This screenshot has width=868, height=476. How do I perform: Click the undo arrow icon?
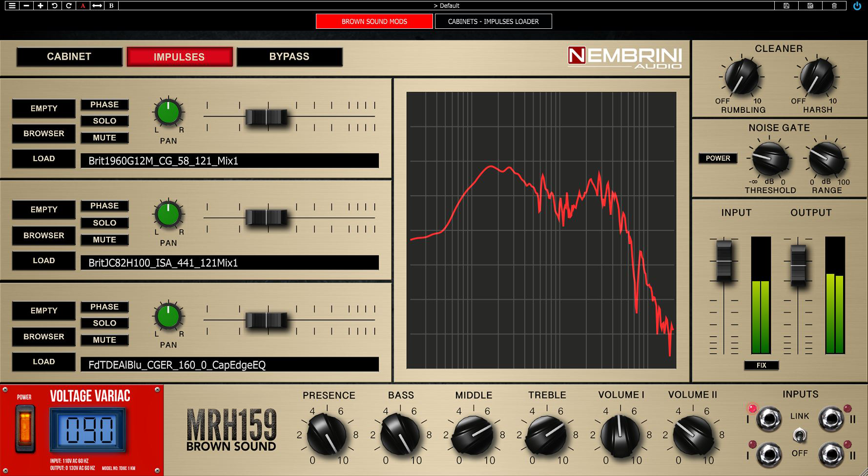55,5
